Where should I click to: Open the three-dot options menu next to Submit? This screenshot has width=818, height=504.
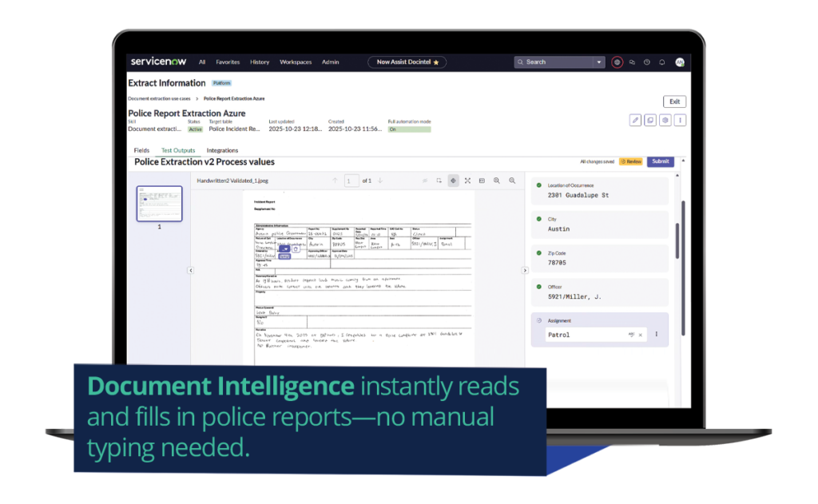pos(680,121)
